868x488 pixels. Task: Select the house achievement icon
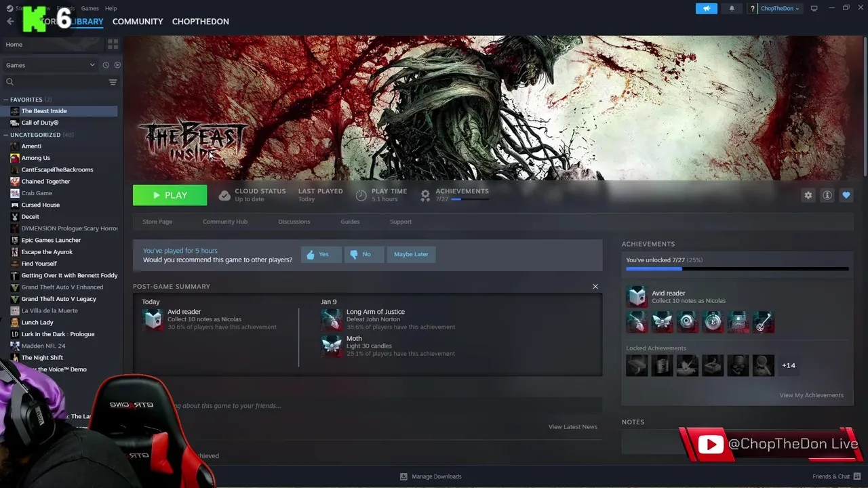[x=738, y=322]
